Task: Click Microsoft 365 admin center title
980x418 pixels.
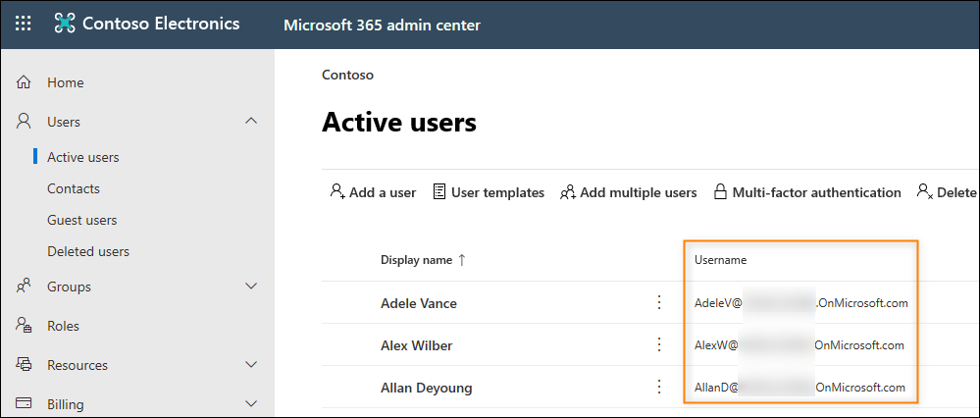Action: 382,25
